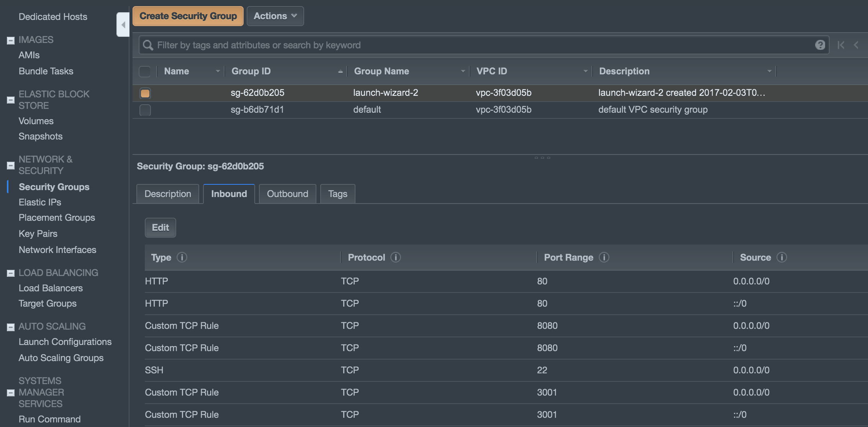Open the Tags tab
The image size is (868, 427).
pyautogui.click(x=338, y=194)
